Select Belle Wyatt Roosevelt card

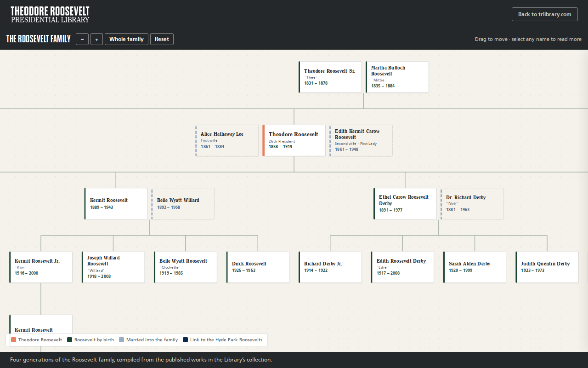pos(186,267)
